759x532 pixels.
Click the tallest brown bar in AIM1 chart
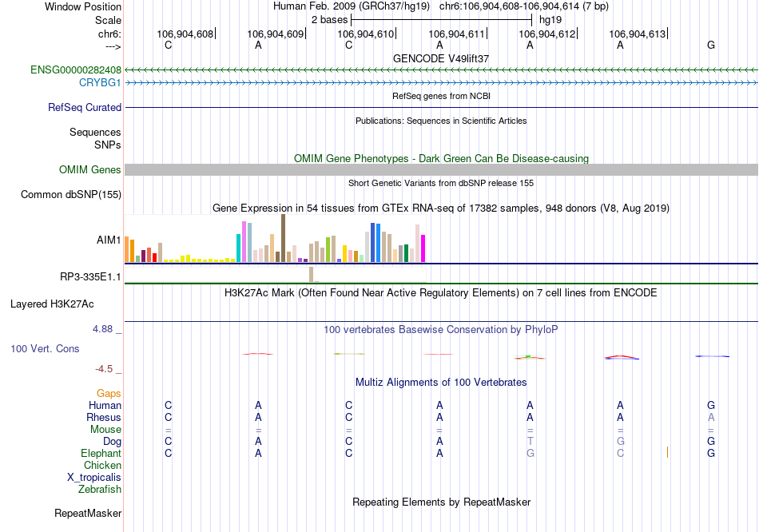pyautogui.click(x=283, y=238)
